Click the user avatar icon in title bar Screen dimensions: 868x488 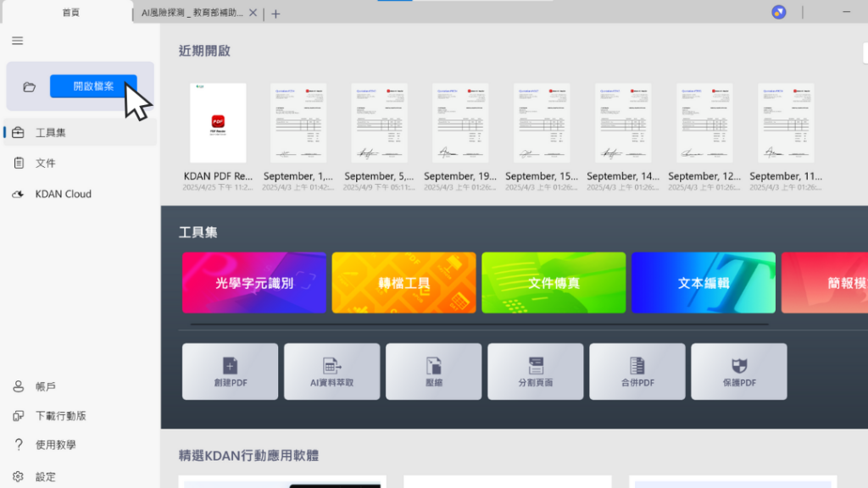click(x=779, y=12)
